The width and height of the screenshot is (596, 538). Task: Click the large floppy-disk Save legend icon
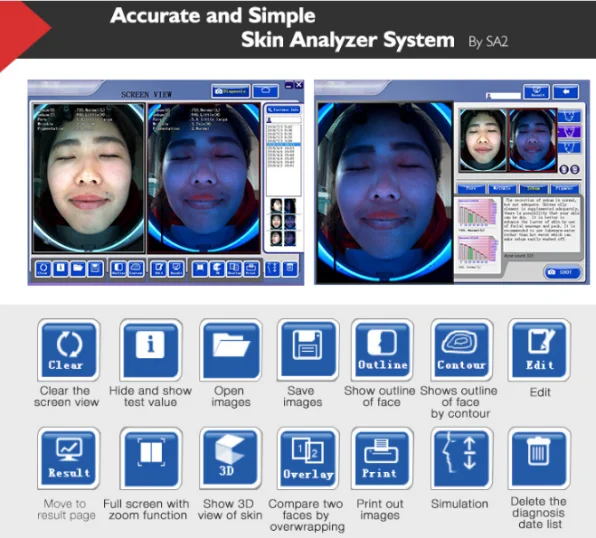pos(308,350)
